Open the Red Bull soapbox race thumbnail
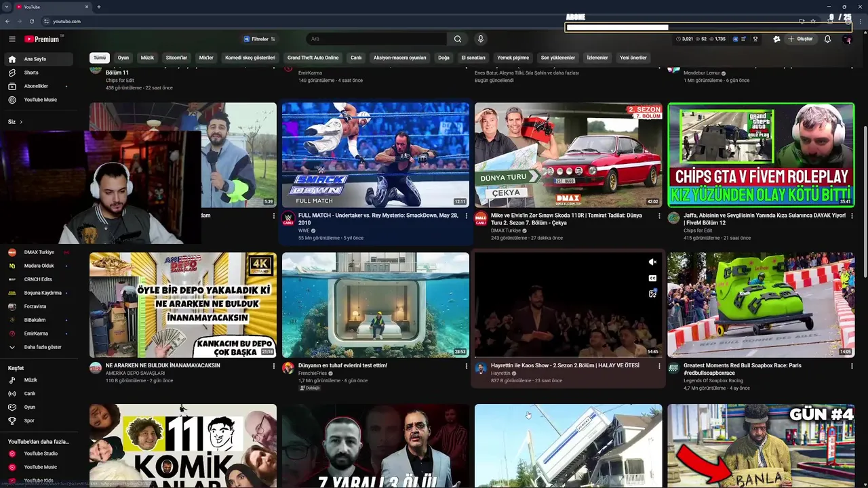Image resolution: width=868 pixels, height=488 pixels. (x=761, y=305)
